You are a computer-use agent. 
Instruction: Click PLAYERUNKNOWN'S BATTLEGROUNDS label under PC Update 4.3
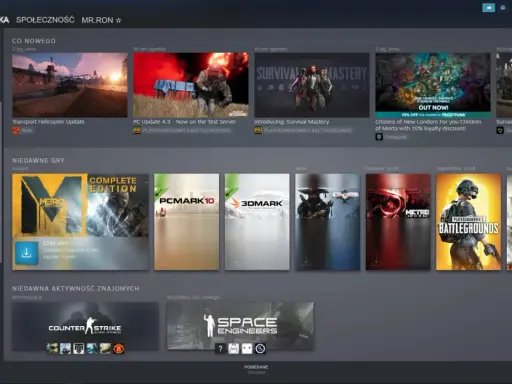pyautogui.click(x=187, y=130)
